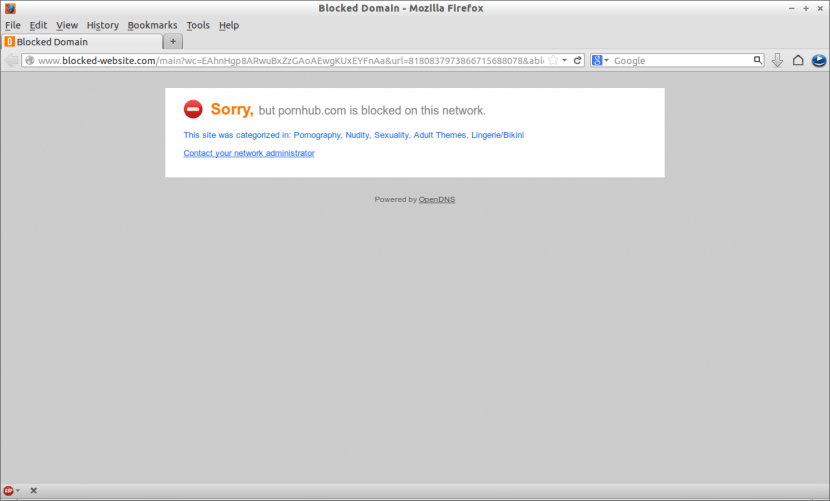The image size is (830, 501).
Task: Minimize the Firefox window
Action: click(x=791, y=8)
